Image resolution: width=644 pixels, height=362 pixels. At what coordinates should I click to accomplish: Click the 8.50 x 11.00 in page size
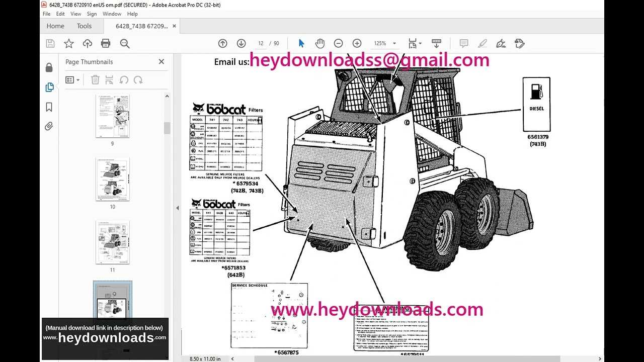[x=205, y=358]
